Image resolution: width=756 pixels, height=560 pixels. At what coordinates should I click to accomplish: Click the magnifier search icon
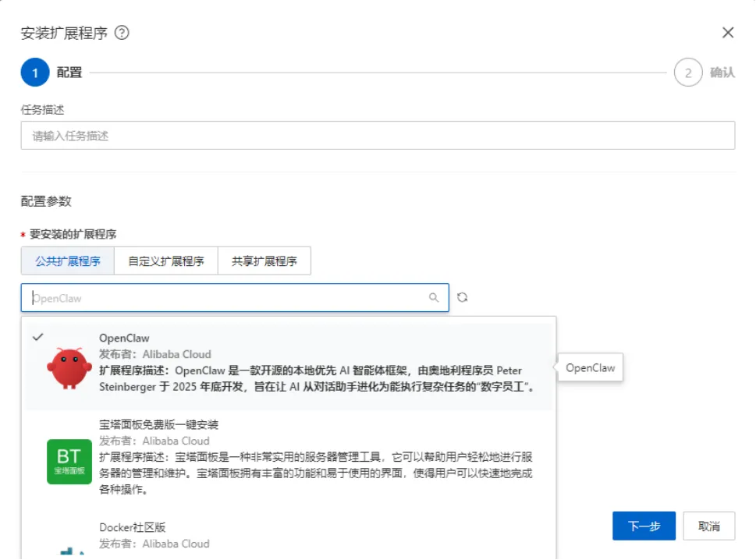pyautogui.click(x=434, y=298)
